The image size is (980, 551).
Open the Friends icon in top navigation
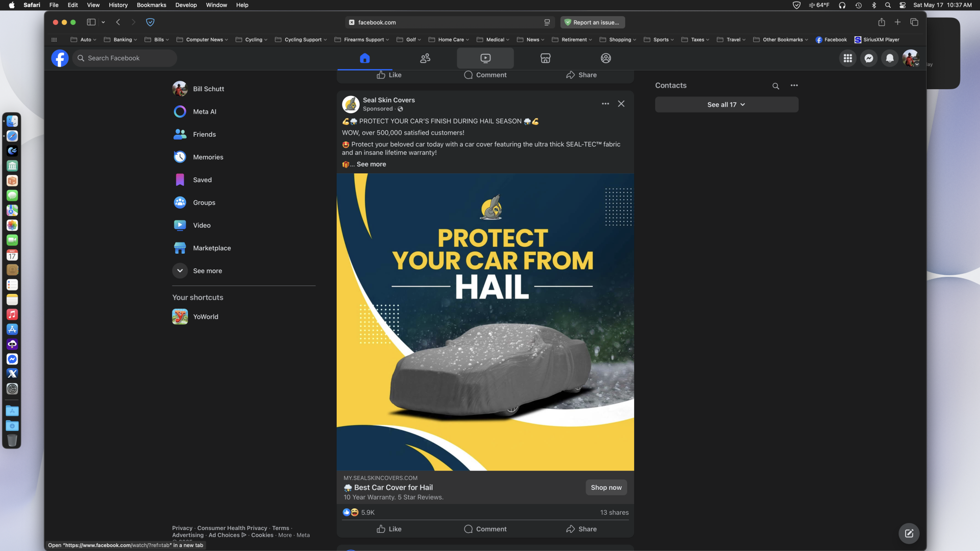[425, 58]
